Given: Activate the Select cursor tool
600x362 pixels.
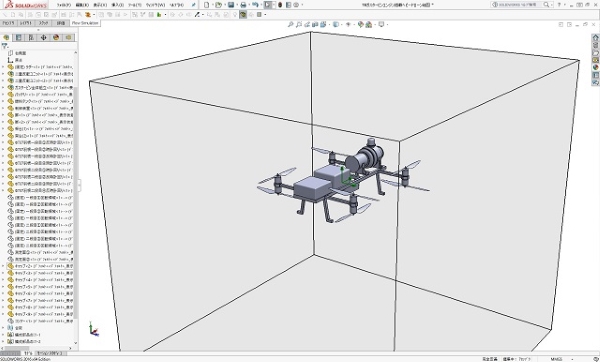Looking at the screenshot, I should pos(268,5).
